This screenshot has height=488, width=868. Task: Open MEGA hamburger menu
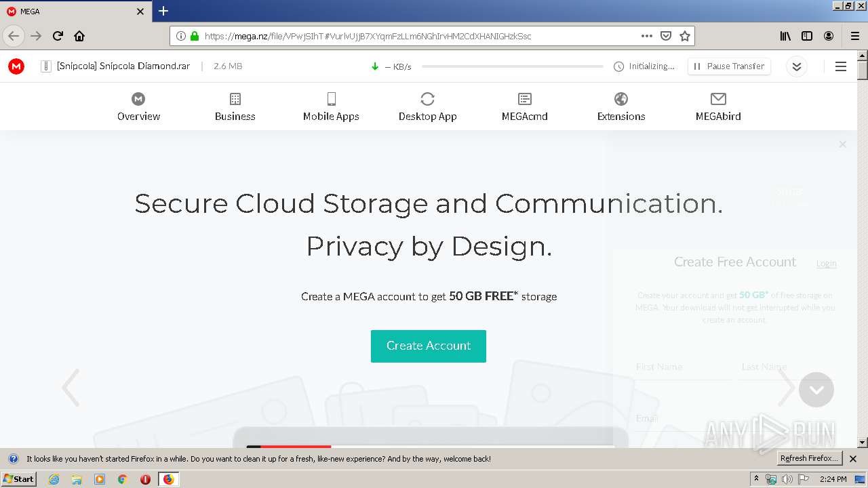coord(841,66)
